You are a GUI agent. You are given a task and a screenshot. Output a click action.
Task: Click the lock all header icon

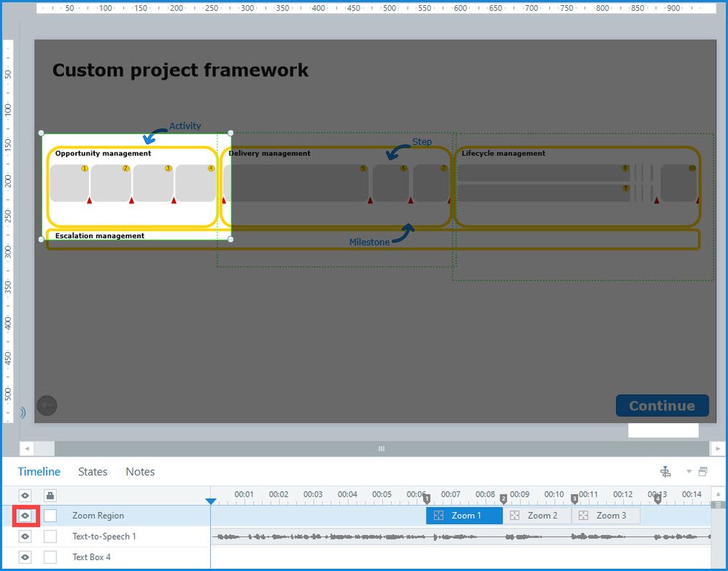[50, 496]
